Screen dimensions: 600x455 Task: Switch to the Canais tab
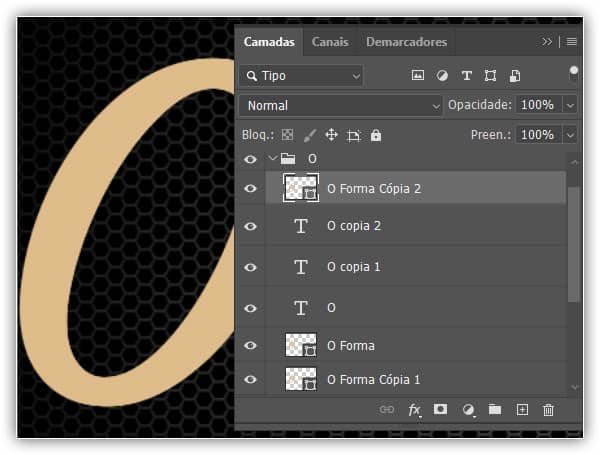(x=330, y=42)
